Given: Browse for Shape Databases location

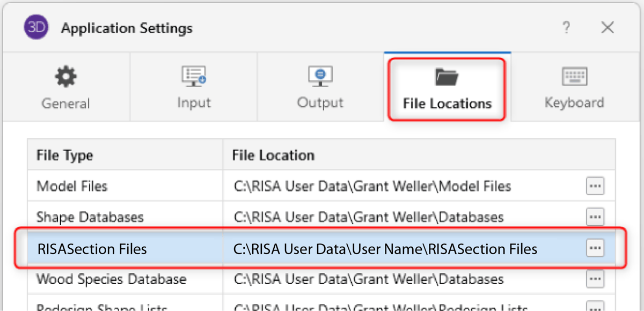Looking at the screenshot, I should coord(596,217).
